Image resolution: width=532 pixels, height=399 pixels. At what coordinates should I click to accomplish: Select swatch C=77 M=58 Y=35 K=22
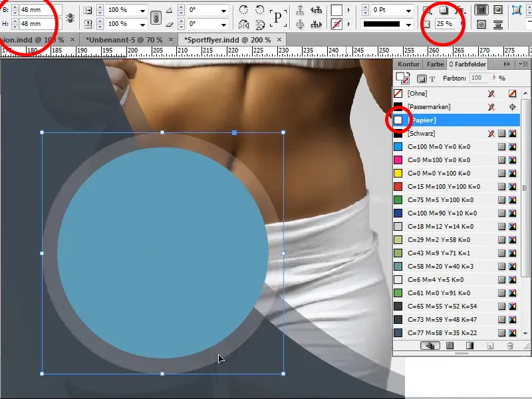(456, 333)
